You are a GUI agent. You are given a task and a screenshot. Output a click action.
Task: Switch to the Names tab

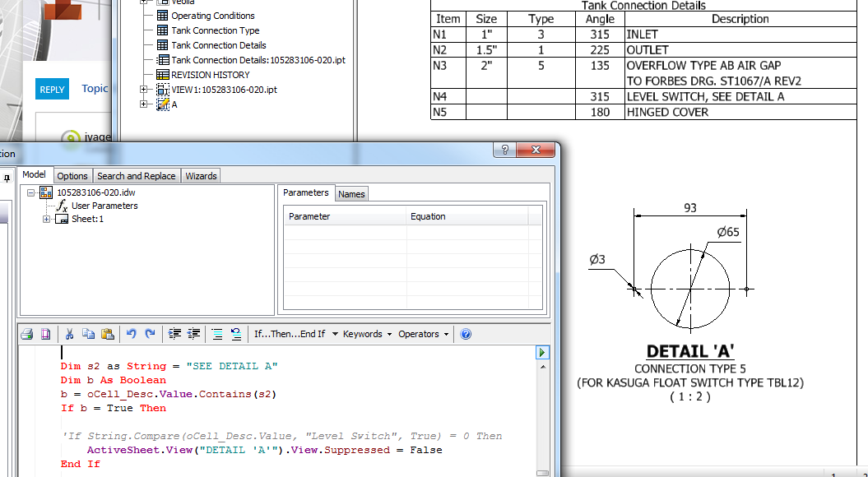point(351,194)
